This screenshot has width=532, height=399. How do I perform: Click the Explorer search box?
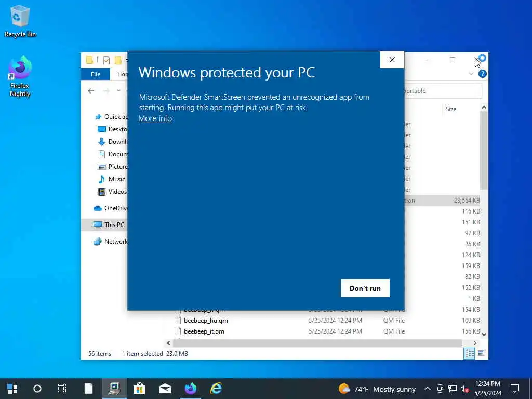click(x=443, y=91)
